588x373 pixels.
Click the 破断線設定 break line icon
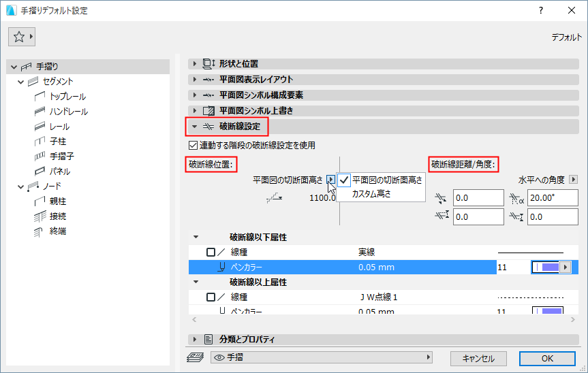pos(208,127)
